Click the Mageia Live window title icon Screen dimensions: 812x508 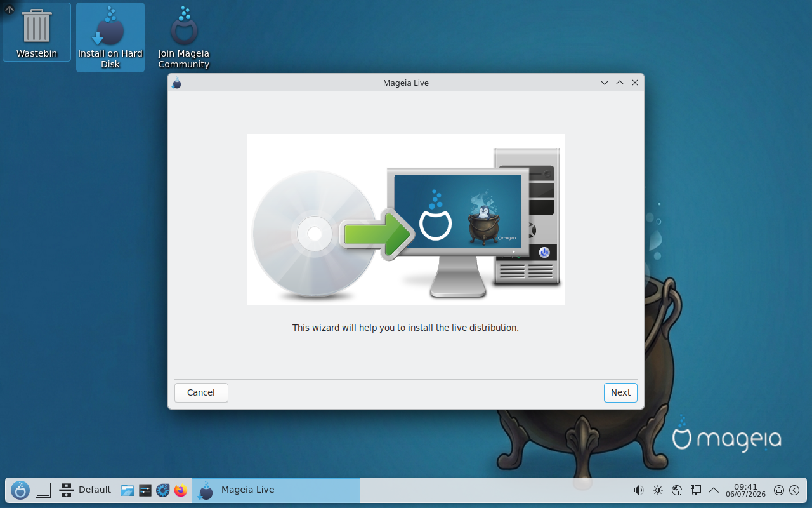[177, 83]
